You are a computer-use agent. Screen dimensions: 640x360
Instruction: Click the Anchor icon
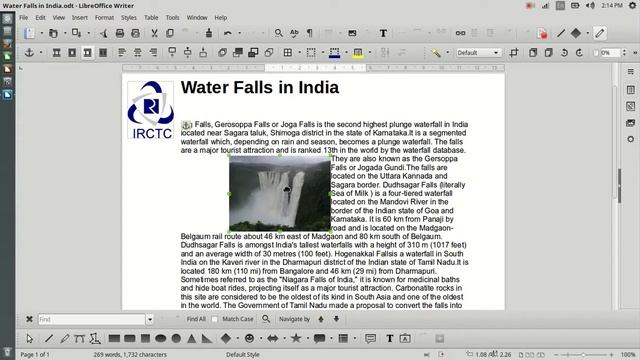click(x=29, y=52)
